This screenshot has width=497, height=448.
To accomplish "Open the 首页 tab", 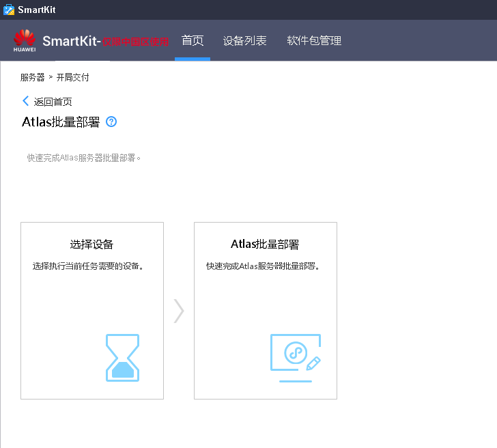I will (193, 40).
